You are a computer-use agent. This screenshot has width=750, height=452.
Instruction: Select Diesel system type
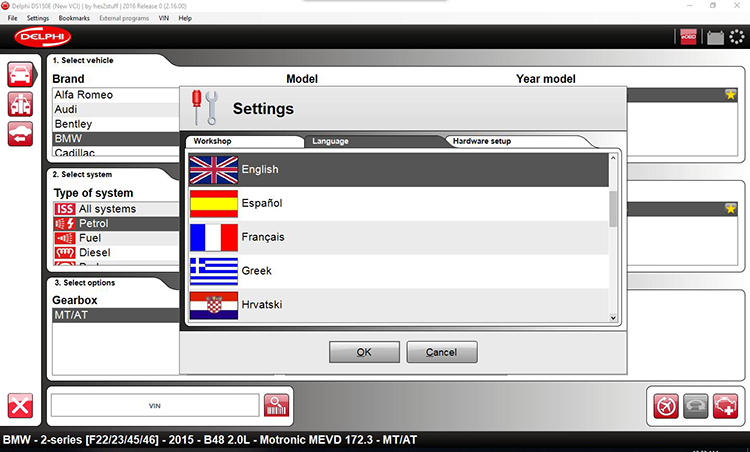116,253
